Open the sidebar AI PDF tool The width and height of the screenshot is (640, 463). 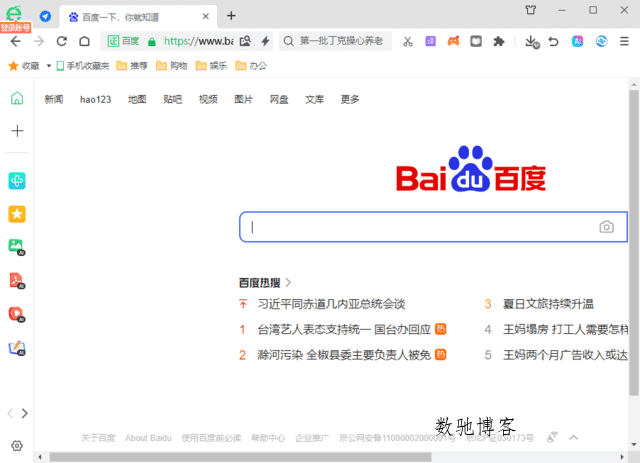point(17,280)
